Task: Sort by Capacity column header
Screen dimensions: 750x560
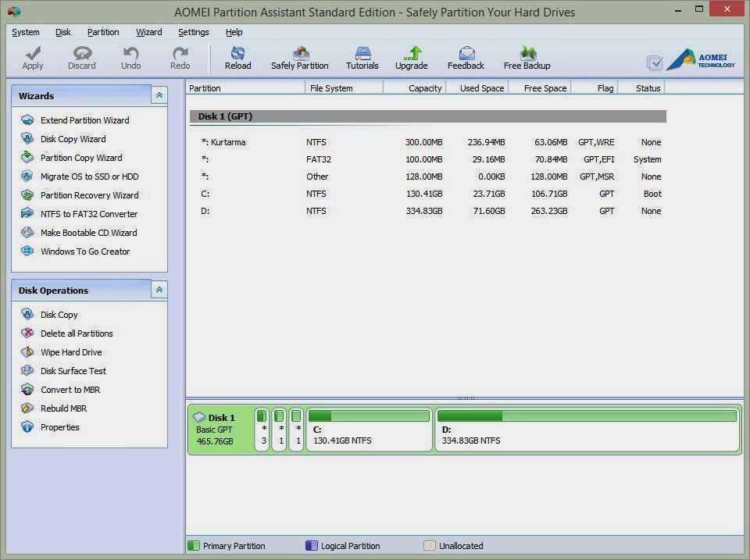Action: 415,88
